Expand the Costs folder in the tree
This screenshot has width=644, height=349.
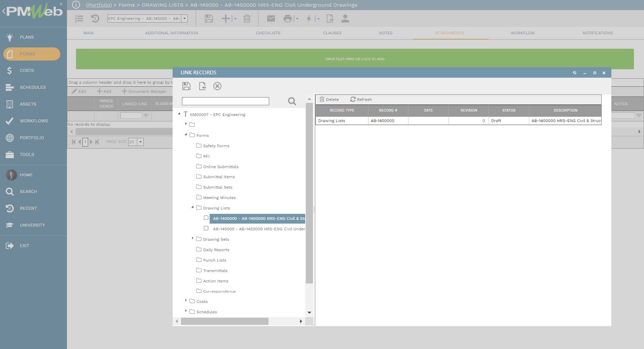tap(187, 301)
